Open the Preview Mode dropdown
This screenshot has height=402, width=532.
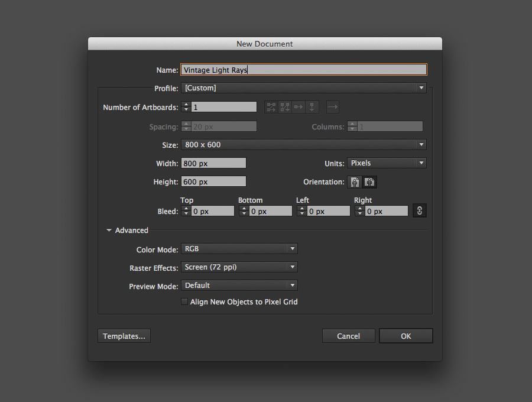[x=292, y=285]
